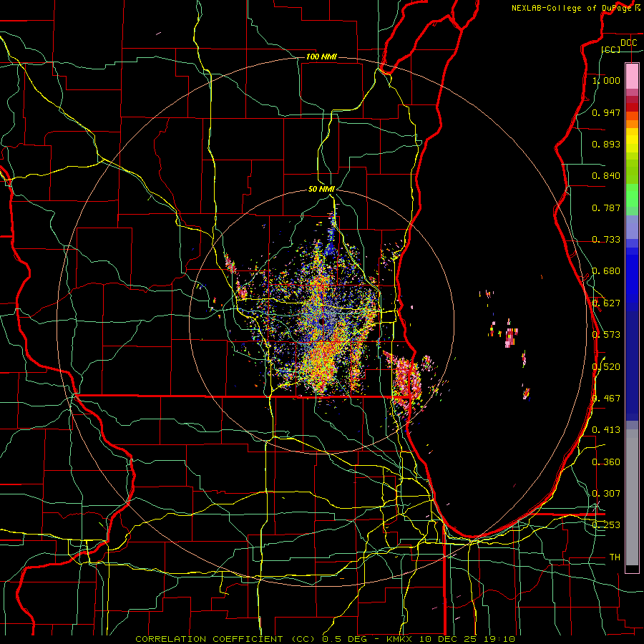Click the 0.893 legend value
Image resolution: width=644 pixels, height=644 pixels.
(x=606, y=144)
